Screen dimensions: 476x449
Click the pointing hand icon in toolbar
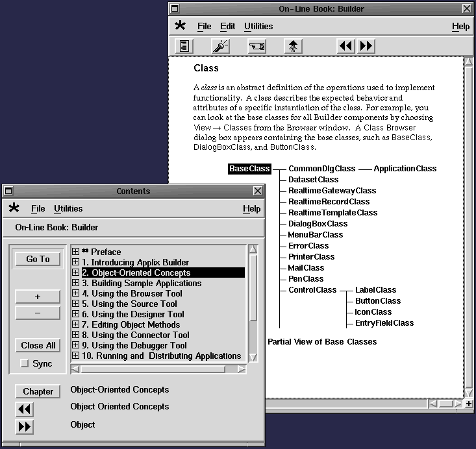tap(257, 46)
